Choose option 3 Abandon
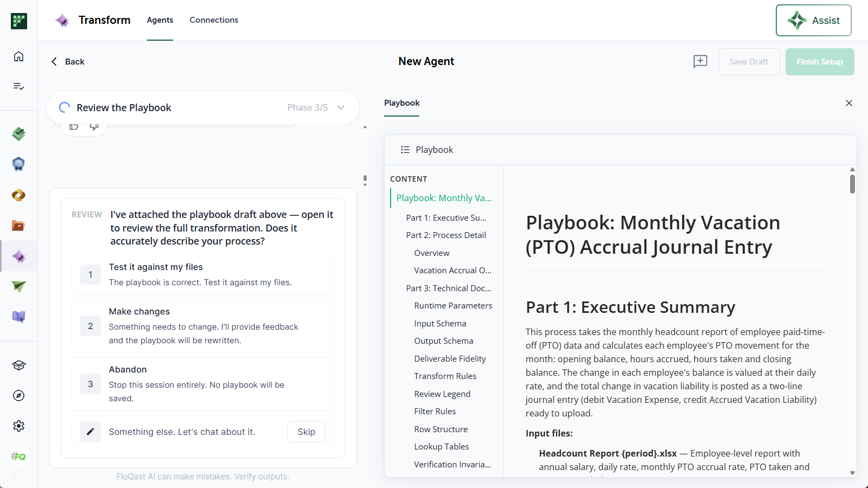The height and width of the screenshot is (488, 868). pos(203,384)
